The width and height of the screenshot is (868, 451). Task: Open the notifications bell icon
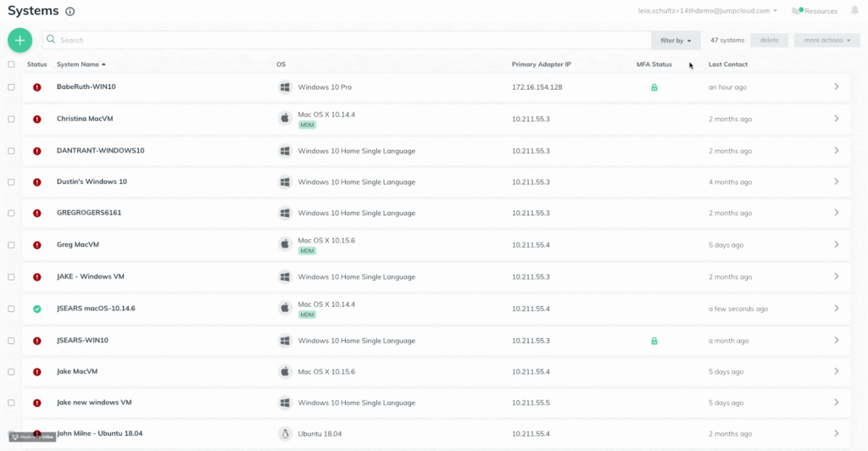tap(855, 11)
